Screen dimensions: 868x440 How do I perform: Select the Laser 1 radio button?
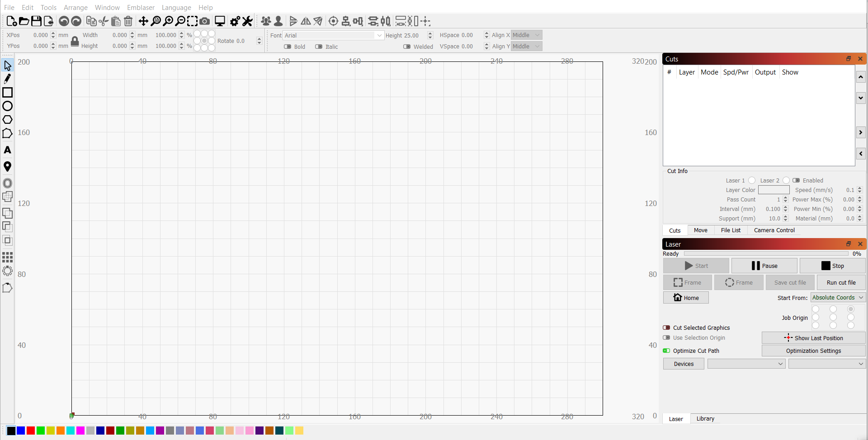tap(752, 180)
